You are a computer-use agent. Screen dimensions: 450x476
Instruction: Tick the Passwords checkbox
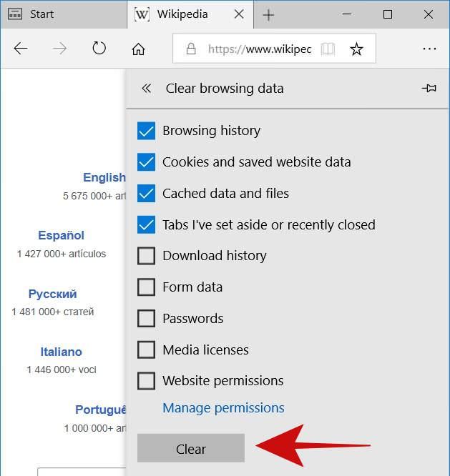tap(146, 319)
